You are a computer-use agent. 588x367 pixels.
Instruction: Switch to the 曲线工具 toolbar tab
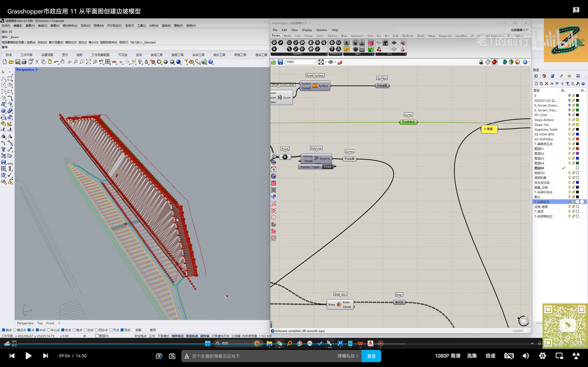click(x=156, y=55)
